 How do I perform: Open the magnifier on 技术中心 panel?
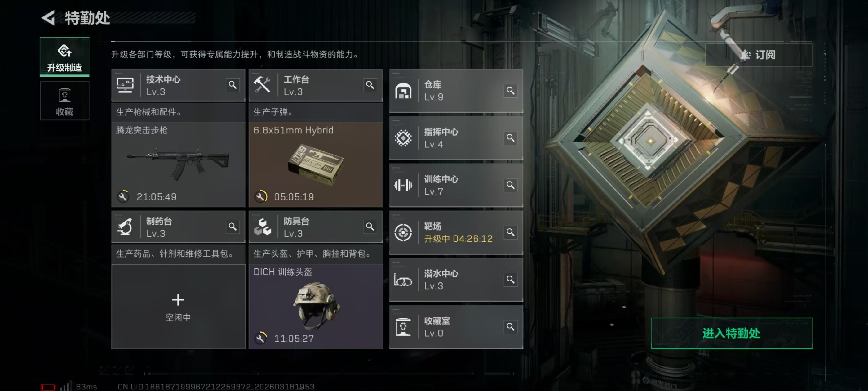tap(232, 85)
